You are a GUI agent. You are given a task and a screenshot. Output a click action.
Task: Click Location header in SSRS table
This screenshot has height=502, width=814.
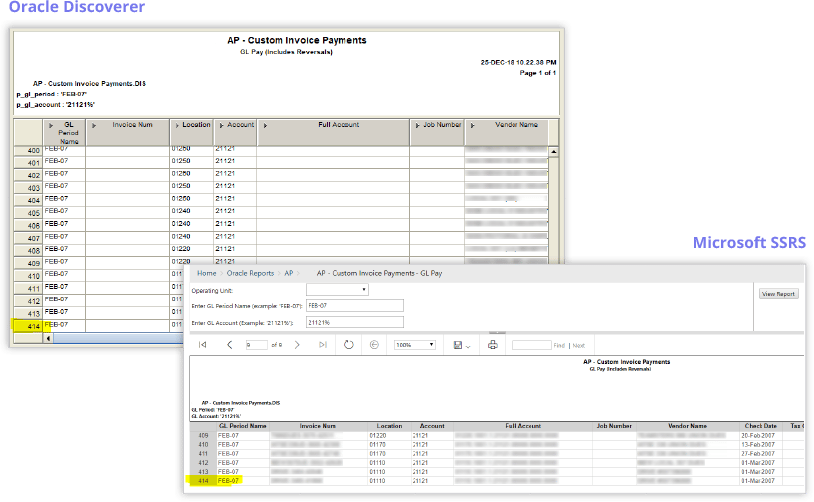click(x=389, y=426)
